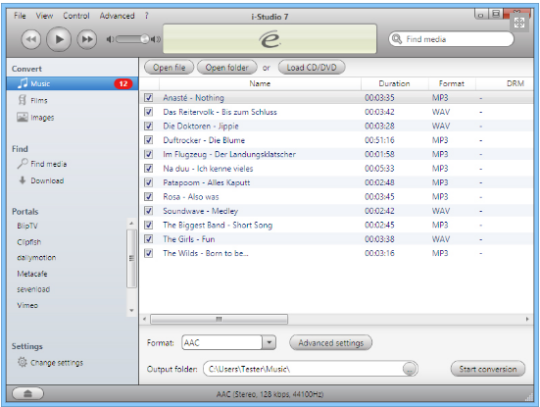Viewport: 540px width, 407px height.
Task: Click the horizontal scrollbar right arrow
Action: coord(527,319)
